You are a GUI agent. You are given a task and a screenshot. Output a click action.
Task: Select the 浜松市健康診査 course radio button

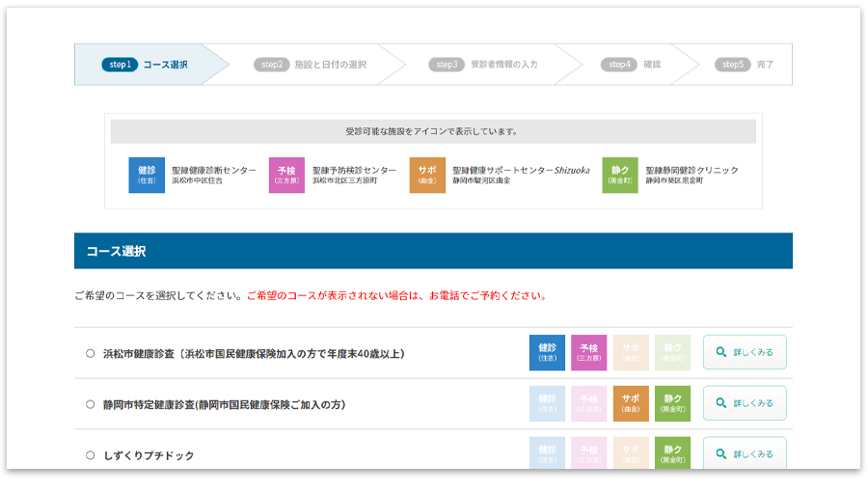click(x=90, y=353)
